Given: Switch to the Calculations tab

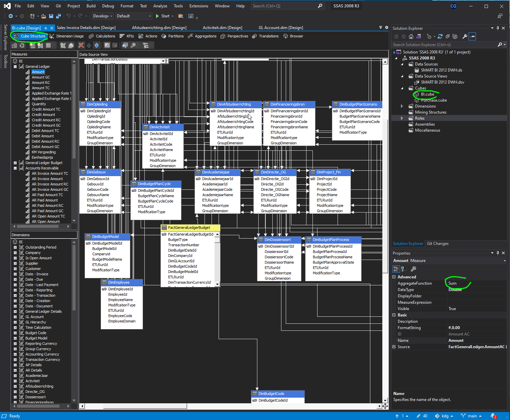Looking at the screenshot, I should [x=102, y=36].
